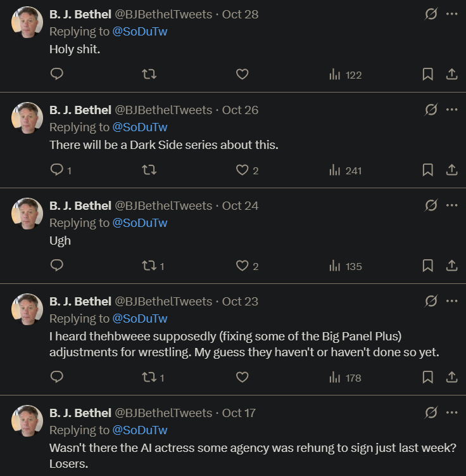This screenshot has height=476, width=466.
Task: View analytics showing 135 views
Action: [x=346, y=266]
